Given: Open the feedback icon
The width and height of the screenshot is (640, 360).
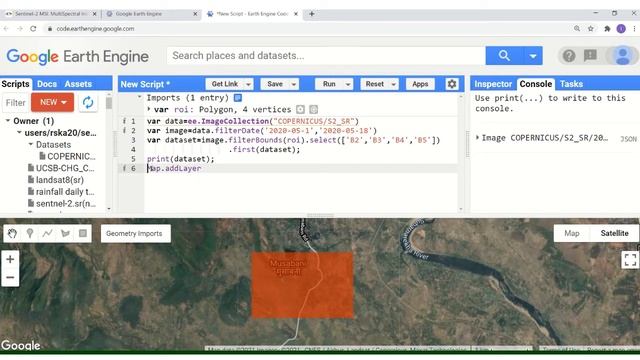Looking at the screenshot, I should pyautogui.click(x=590, y=56).
